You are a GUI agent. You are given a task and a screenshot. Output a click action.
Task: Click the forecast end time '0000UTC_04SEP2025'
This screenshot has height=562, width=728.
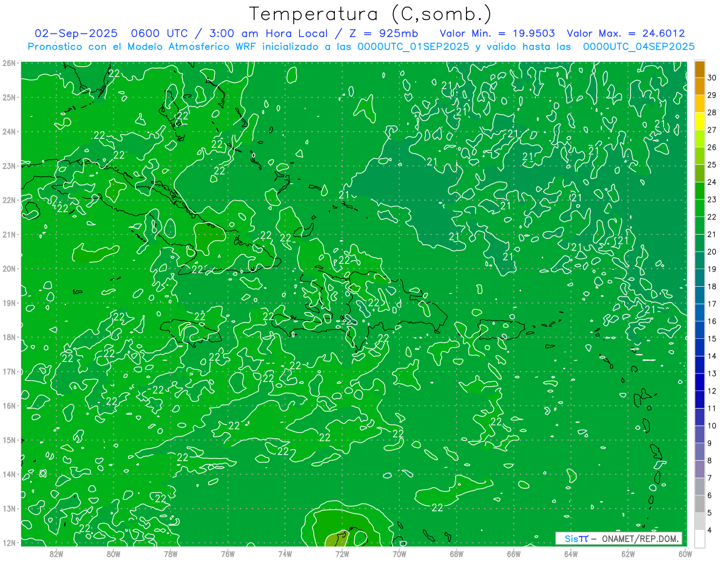pos(638,47)
